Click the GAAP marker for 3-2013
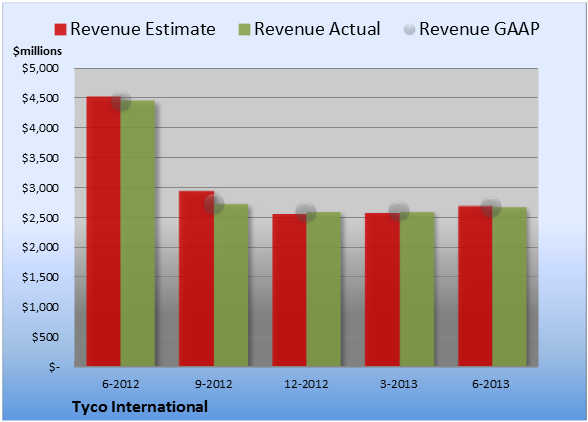Viewport: 588px width, 422px height. [399, 211]
